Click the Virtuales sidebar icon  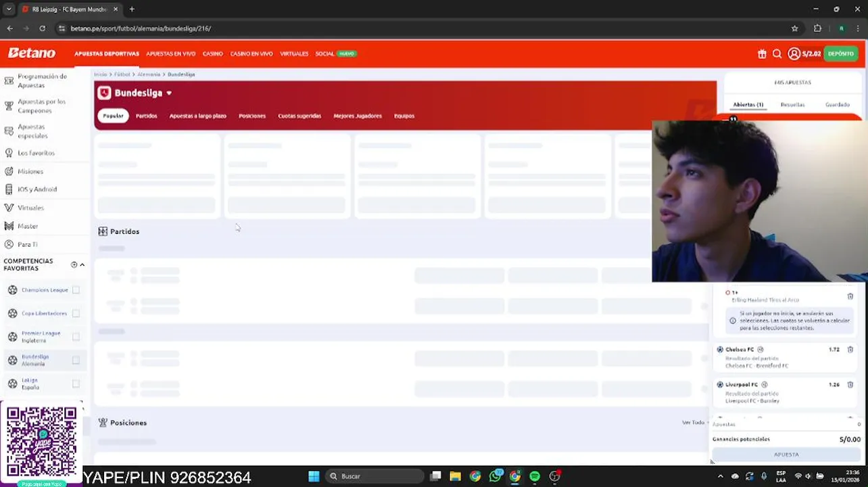coord(9,208)
